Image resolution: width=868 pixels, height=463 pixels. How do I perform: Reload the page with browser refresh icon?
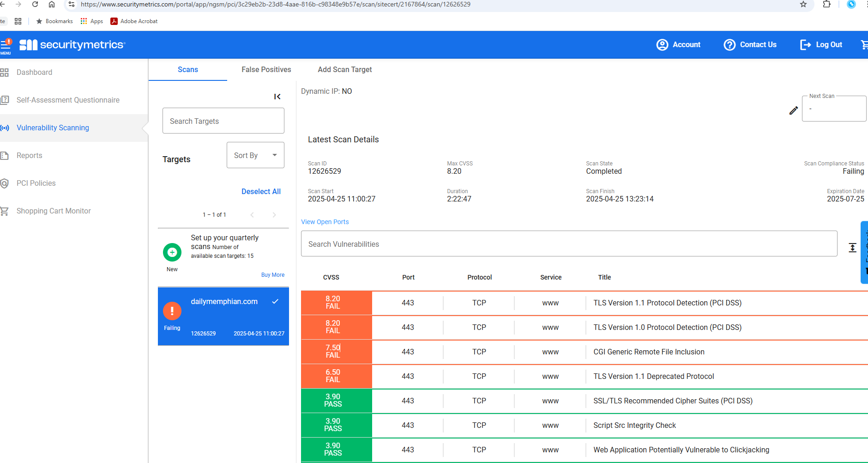coord(35,4)
